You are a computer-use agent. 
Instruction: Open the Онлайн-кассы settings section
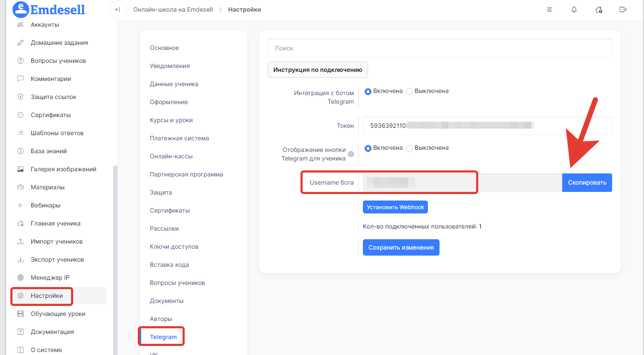pyautogui.click(x=171, y=156)
